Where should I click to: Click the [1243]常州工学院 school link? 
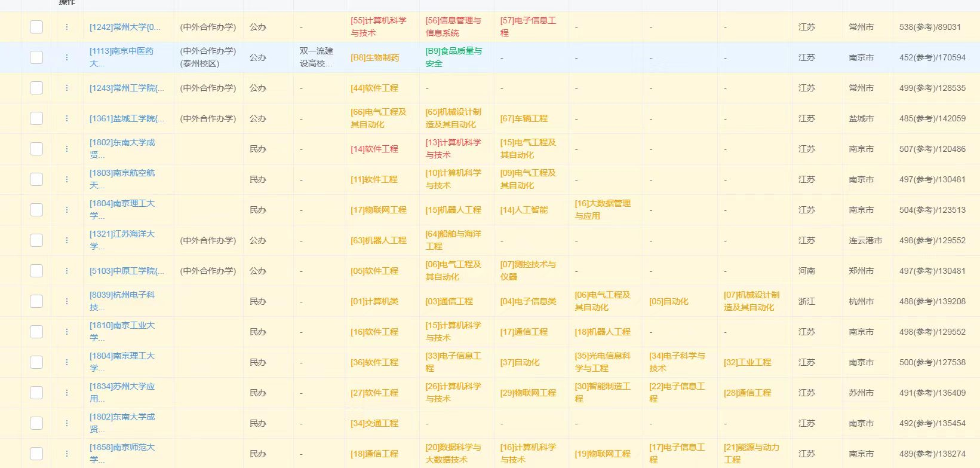tap(127, 88)
